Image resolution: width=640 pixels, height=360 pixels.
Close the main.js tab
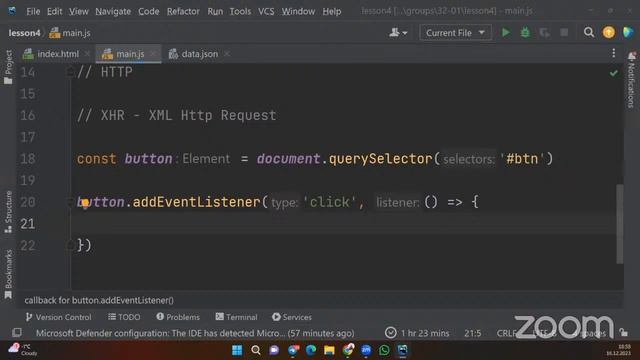153,54
